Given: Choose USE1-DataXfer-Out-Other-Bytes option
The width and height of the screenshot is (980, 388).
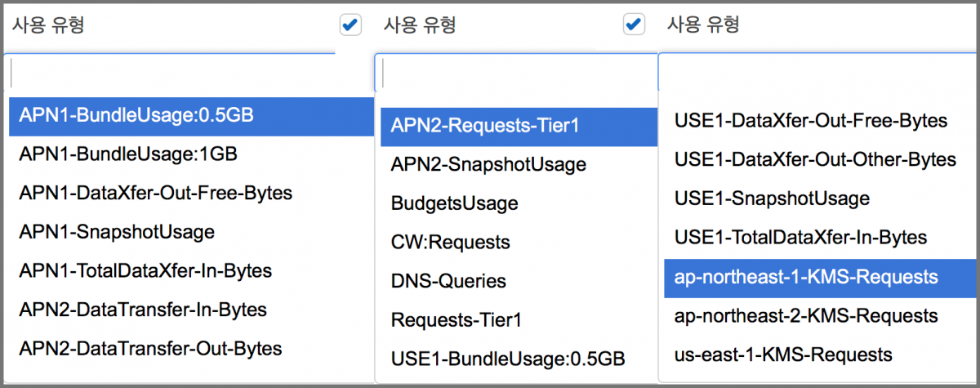Looking at the screenshot, I should click(814, 159).
